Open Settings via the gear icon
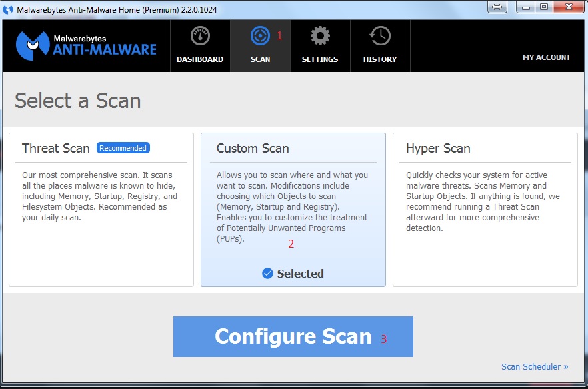 (320, 37)
